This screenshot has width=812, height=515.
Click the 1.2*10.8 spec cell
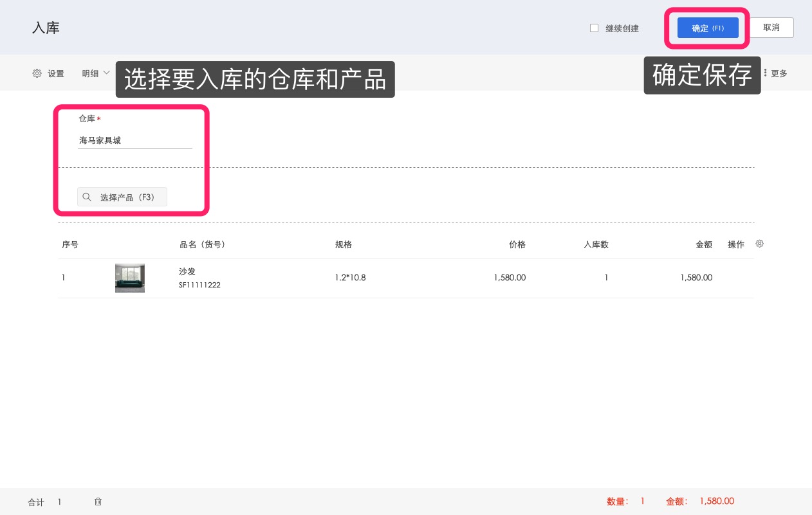[x=350, y=278]
